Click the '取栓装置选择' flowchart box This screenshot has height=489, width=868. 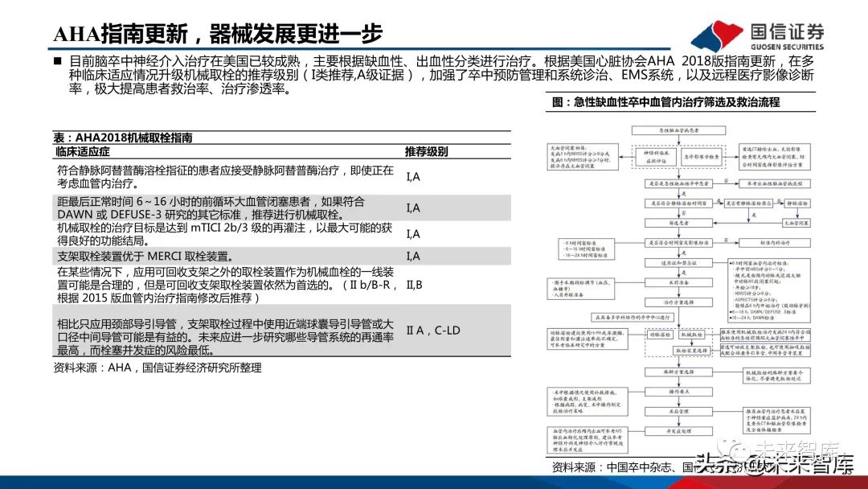691,351
